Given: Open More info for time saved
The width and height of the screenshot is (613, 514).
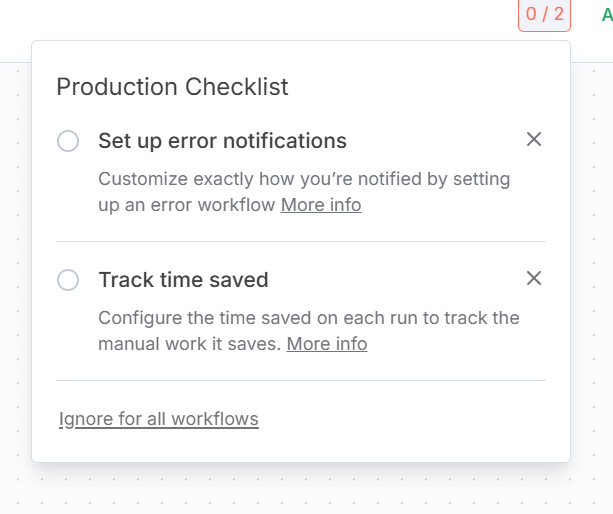Looking at the screenshot, I should pos(327,344).
